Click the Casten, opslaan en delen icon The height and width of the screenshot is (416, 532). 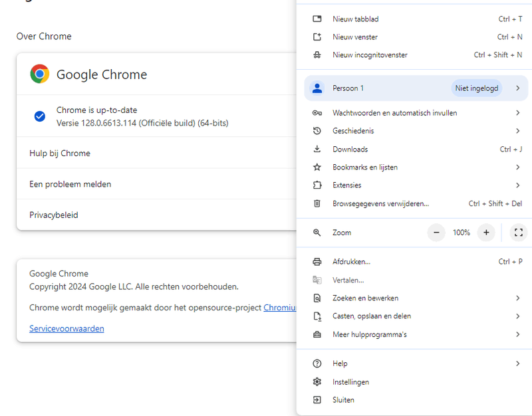(317, 316)
